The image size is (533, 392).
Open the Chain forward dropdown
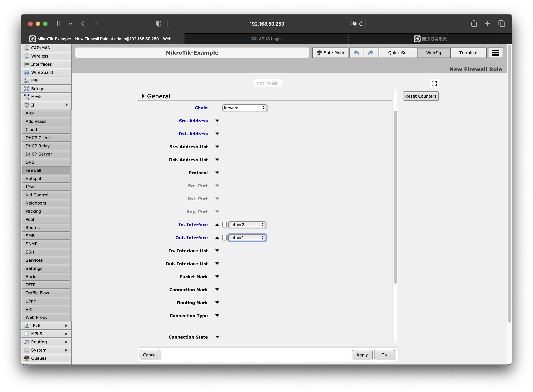[244, 108]
